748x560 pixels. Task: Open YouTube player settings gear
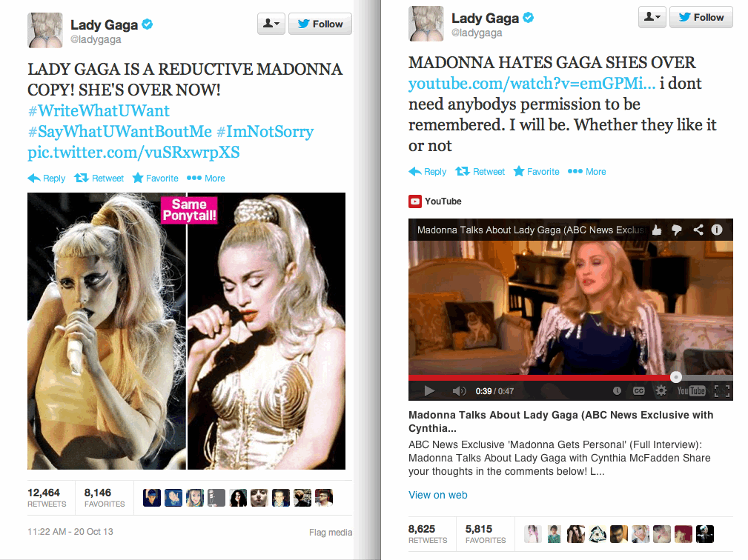point(661,391)
